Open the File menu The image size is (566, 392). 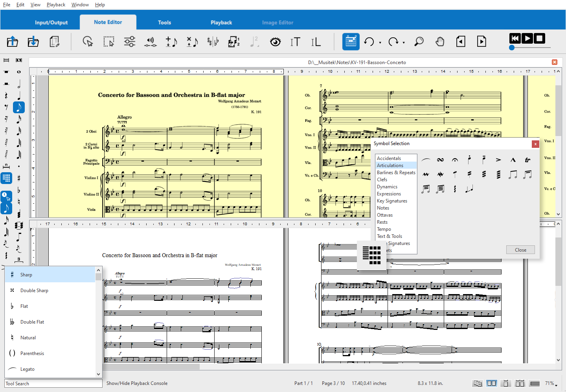7,5
